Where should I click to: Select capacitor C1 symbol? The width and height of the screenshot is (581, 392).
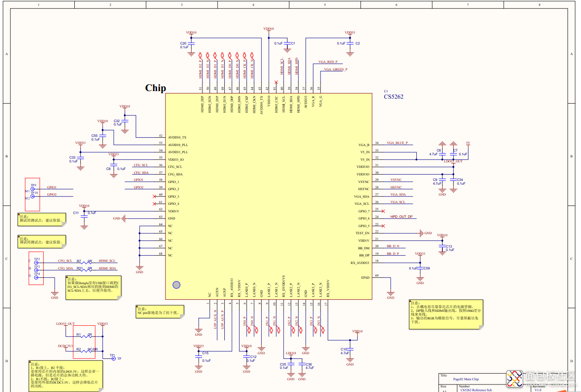click(x=287, y=43)
